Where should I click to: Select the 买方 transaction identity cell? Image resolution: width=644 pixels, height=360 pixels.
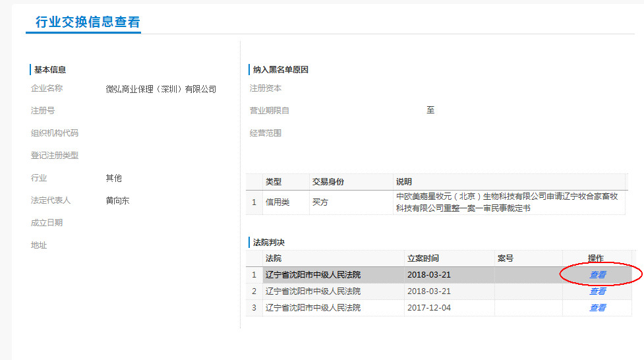pyautogui.click(x=320, y=202)
